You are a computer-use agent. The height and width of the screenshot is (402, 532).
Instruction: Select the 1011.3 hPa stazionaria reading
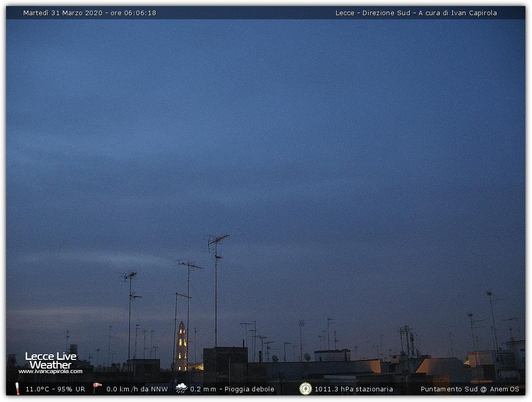click(353, 389)
